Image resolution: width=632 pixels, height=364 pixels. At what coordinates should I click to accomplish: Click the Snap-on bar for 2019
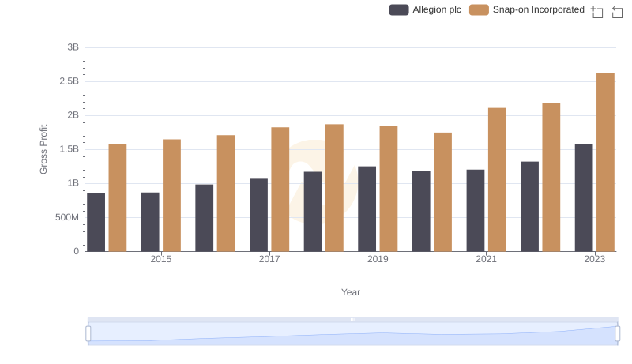tap(389, 189)
